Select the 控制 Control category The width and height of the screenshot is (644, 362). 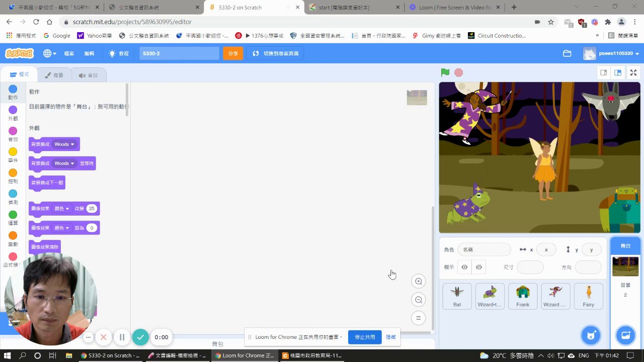tap(13, 176)
